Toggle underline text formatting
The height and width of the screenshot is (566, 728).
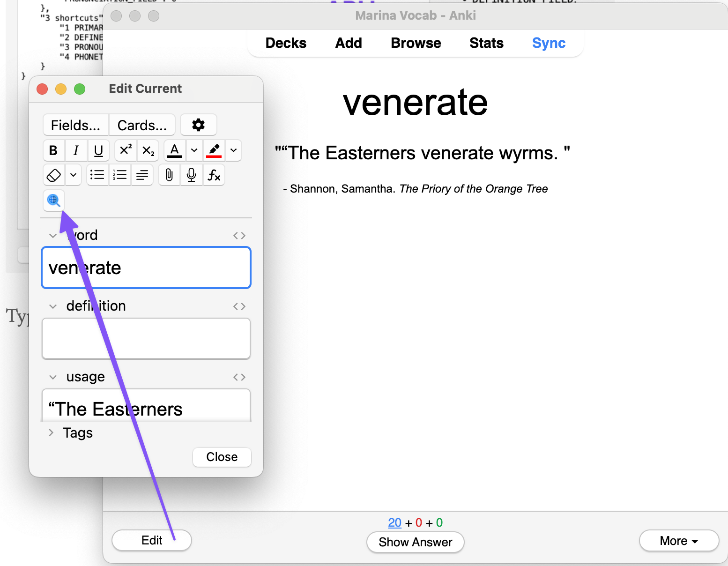coord(98,150)
